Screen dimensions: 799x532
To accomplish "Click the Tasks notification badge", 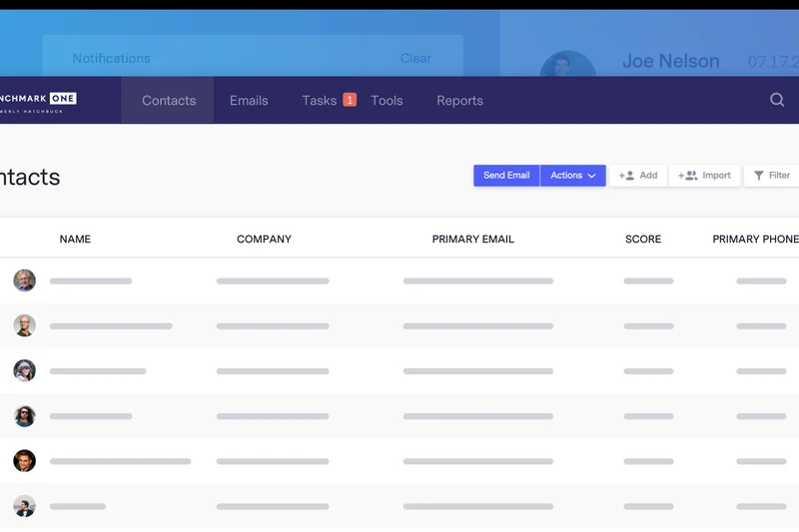I will (x=350, y=100).
